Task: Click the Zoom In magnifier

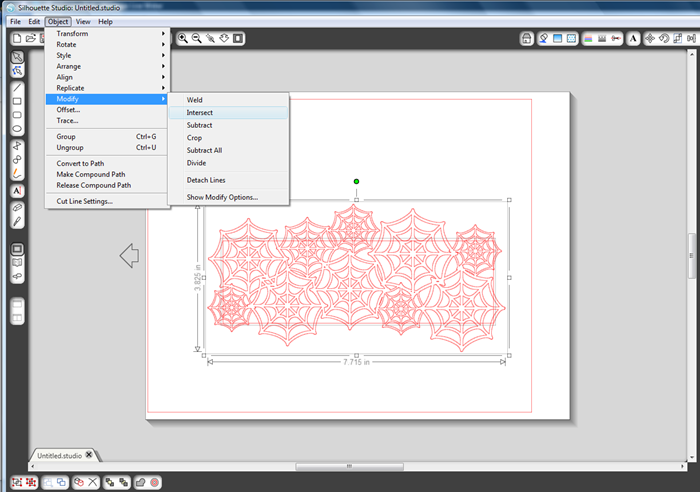Action: click(x=183, y=38)
